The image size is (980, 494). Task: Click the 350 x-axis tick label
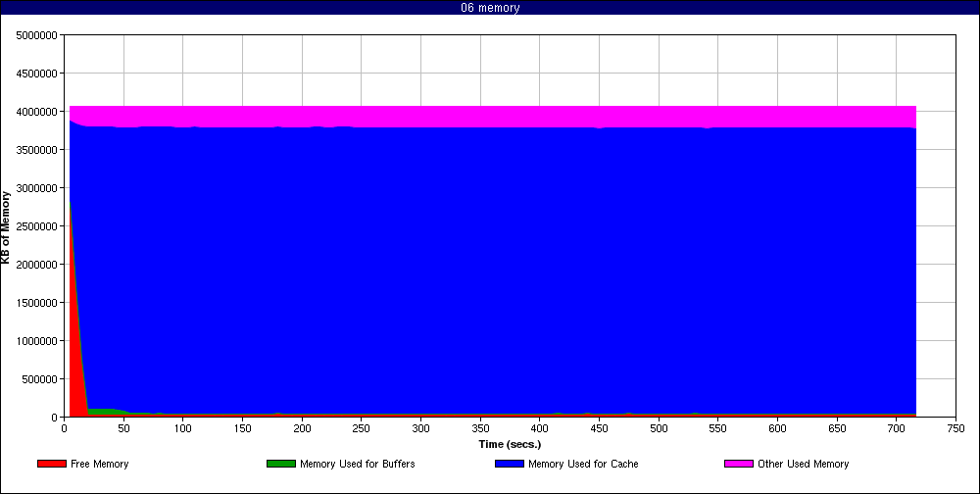[x=480, y=429]
